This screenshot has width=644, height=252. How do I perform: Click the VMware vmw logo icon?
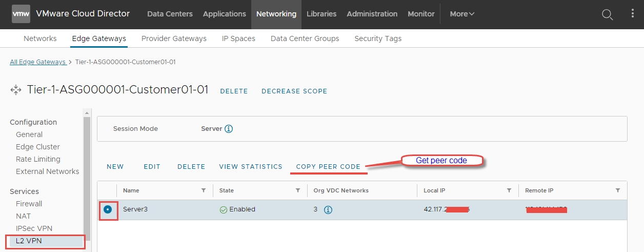click(x=21, y=14)
